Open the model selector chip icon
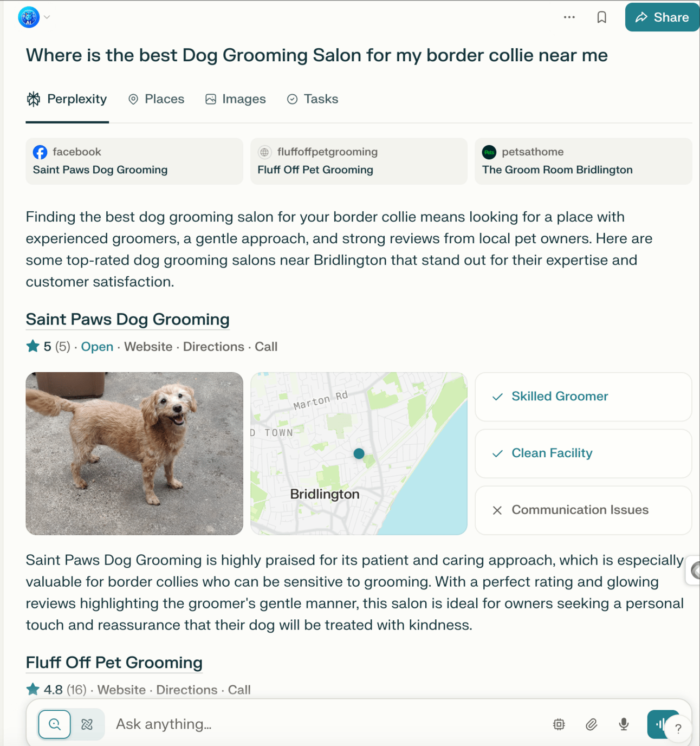The width and height of the screenshot is (700, 746). pos(559,724)
